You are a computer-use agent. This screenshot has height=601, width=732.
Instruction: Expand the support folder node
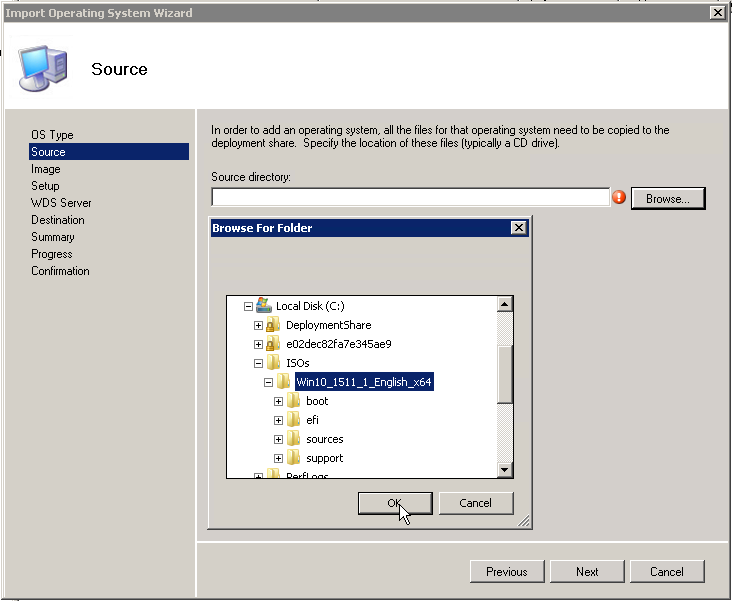[x=278, y=458]
